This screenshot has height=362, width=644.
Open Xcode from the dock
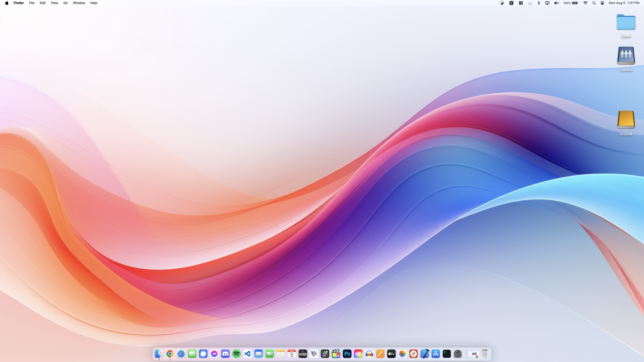coord(424,354)
